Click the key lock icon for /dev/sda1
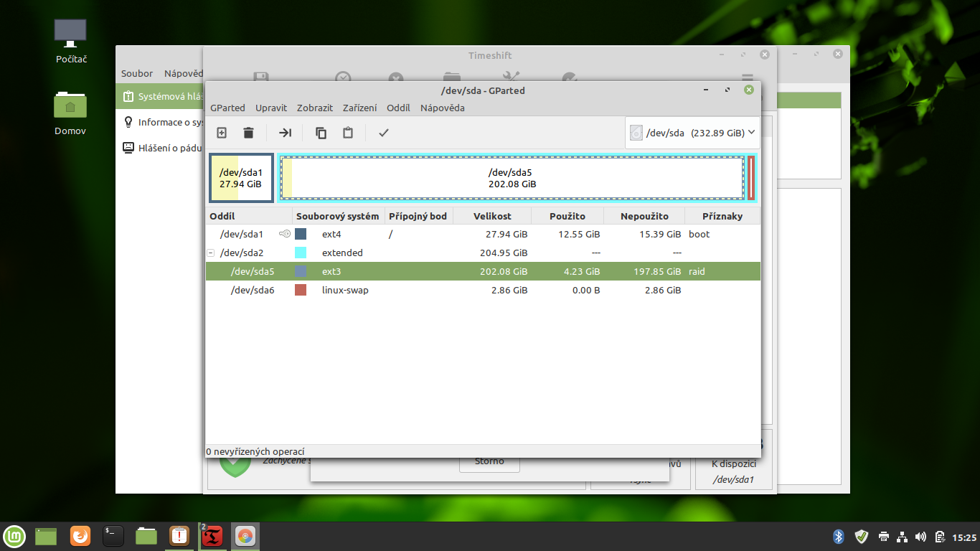The image size is (980, 551). 285,234
